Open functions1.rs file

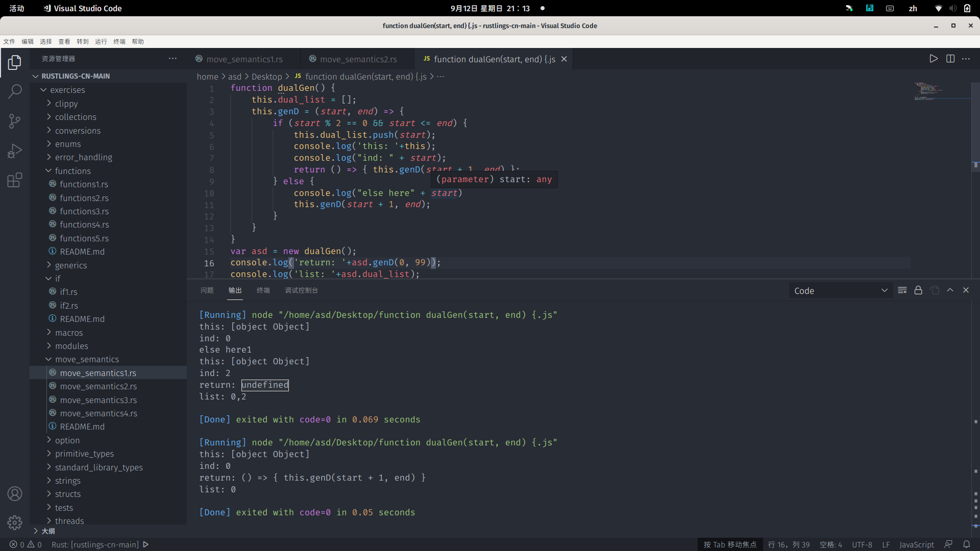[x=108, y=184]
